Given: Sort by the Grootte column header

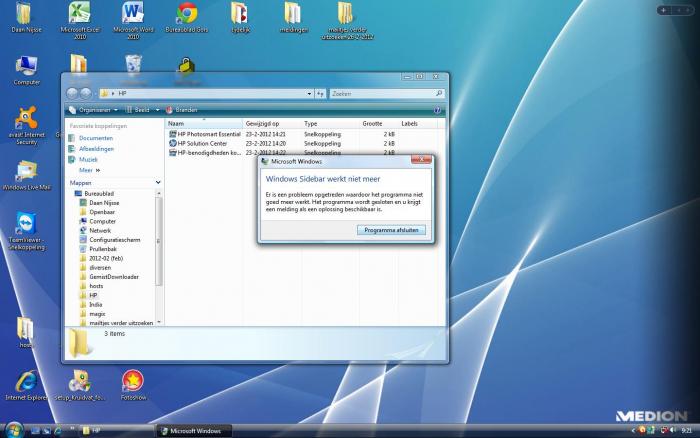Looking at the screenshot, I should 379,123.
